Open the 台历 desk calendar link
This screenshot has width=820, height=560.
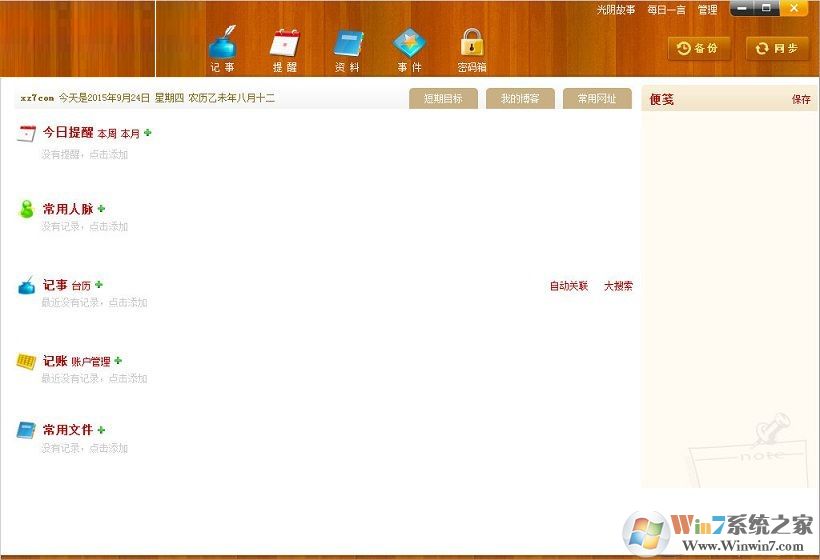point(81,286)
